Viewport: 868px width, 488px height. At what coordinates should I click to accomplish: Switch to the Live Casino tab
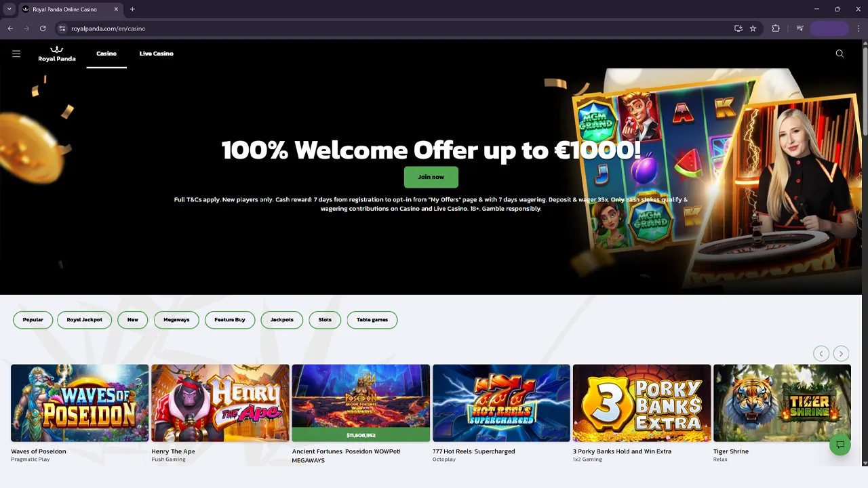coord(157,54)
